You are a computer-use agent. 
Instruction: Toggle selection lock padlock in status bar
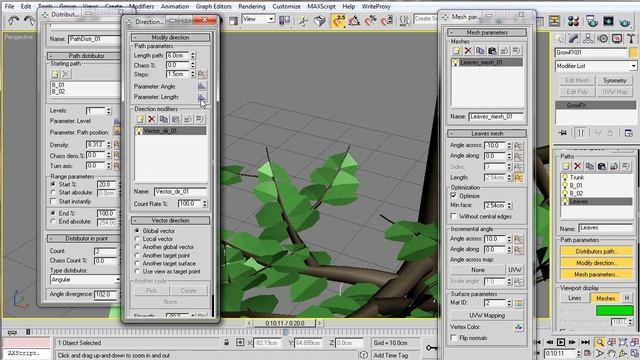tap(227, 342)
